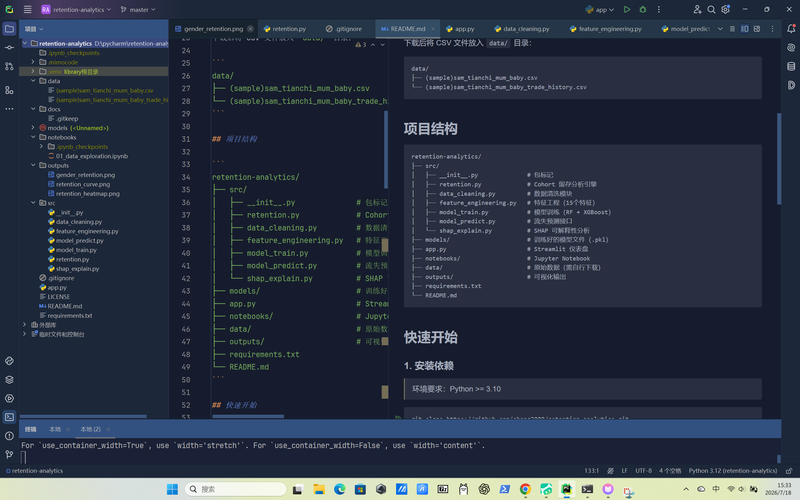Screen dimensions: 800x500
Task: Switch to app.py editor tab
Action: pyautogui.click(x=460, y=29)
